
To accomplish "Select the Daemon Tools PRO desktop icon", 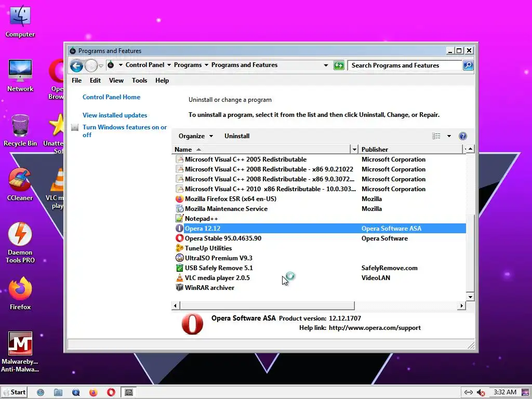I will pyautogui.click(x=20, y=243).
